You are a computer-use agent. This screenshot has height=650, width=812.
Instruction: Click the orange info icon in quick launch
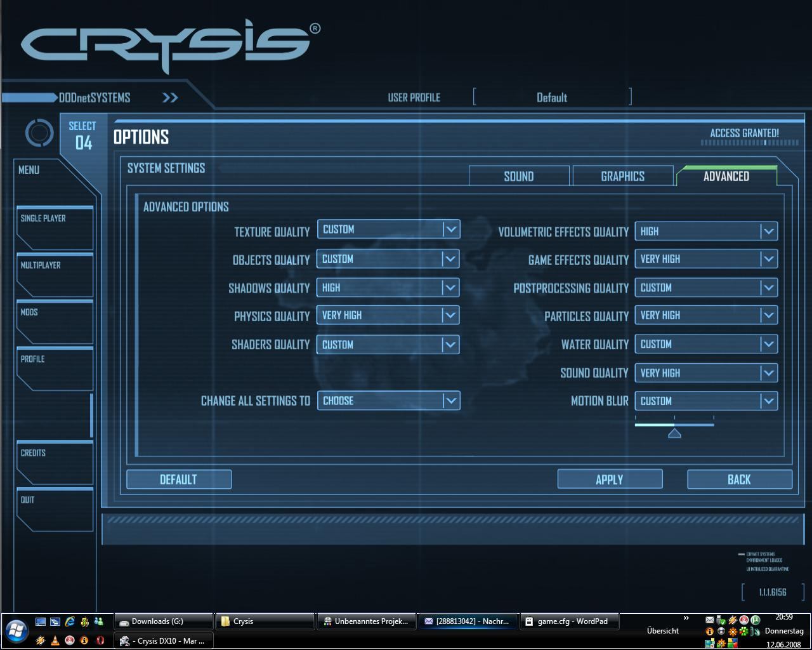[84, 640]
